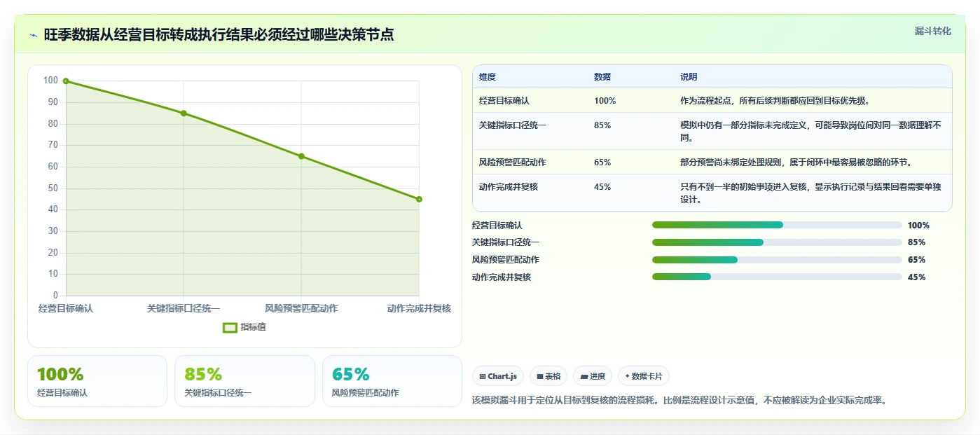Click the Chart.js chip
Viewport: 980px width, 435px height.
click(497, 376)
